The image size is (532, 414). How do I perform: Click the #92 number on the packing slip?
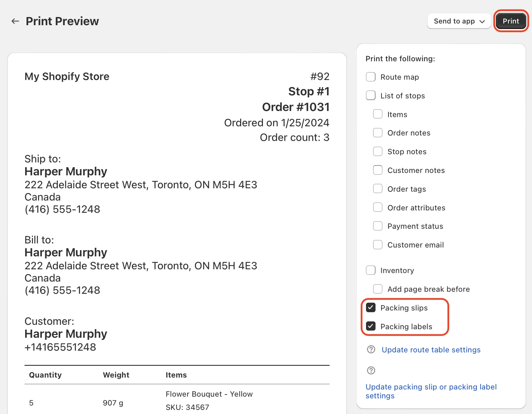pyautogui.click(x=320, y=76)
